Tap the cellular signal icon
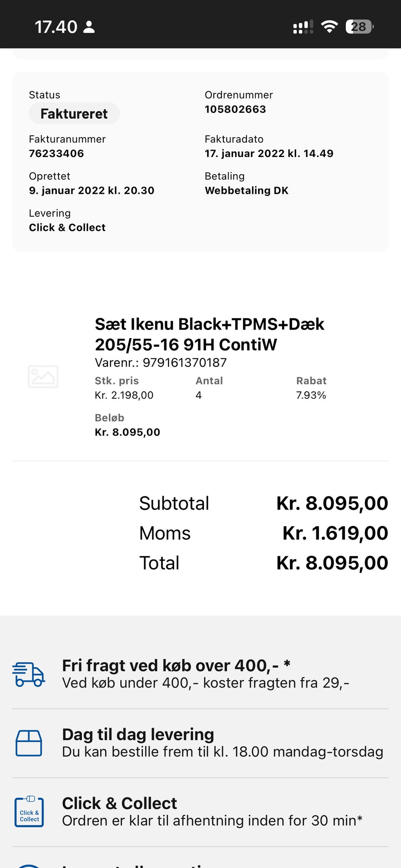Screen dimensions: 401x868 303,27
